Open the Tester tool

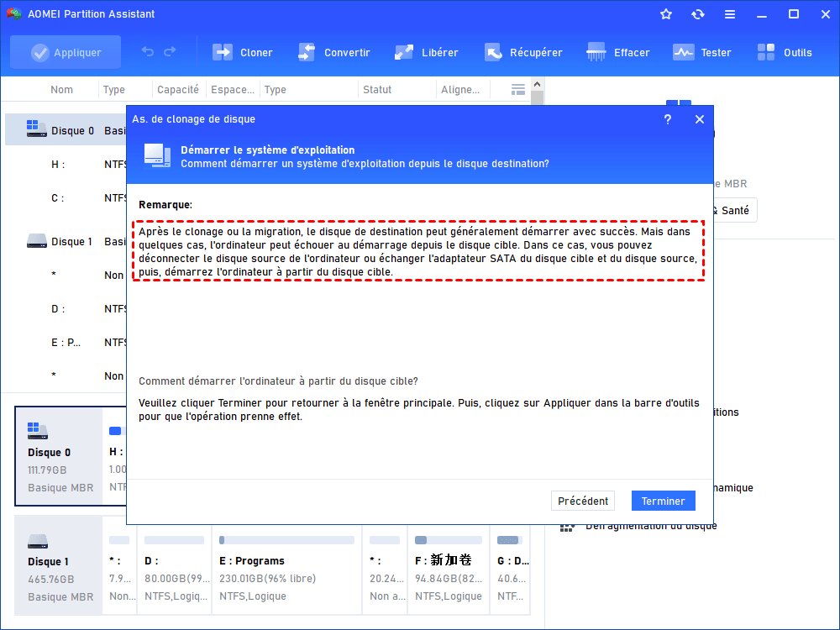tap(701, 52)
